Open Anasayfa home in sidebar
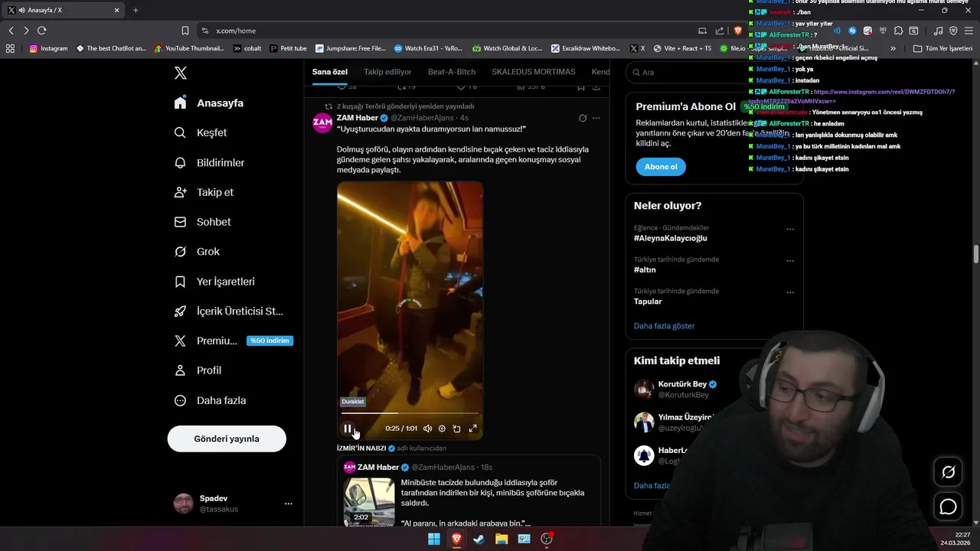The image size is (980, 551). coord(209,103)
